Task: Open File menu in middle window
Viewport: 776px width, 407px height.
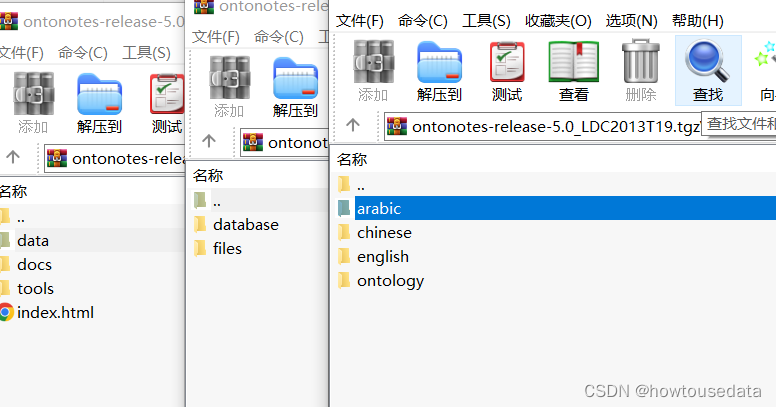Action: click(216, 37)
